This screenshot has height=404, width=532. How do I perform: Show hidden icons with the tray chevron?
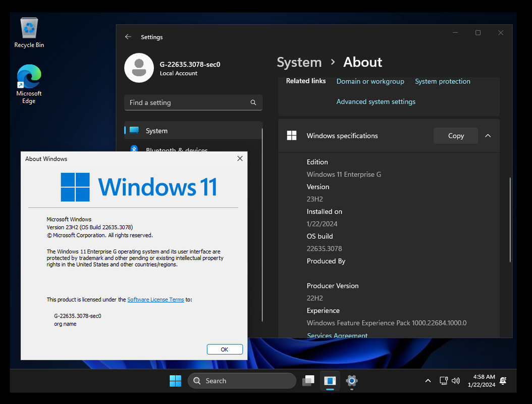coord(428,381)
